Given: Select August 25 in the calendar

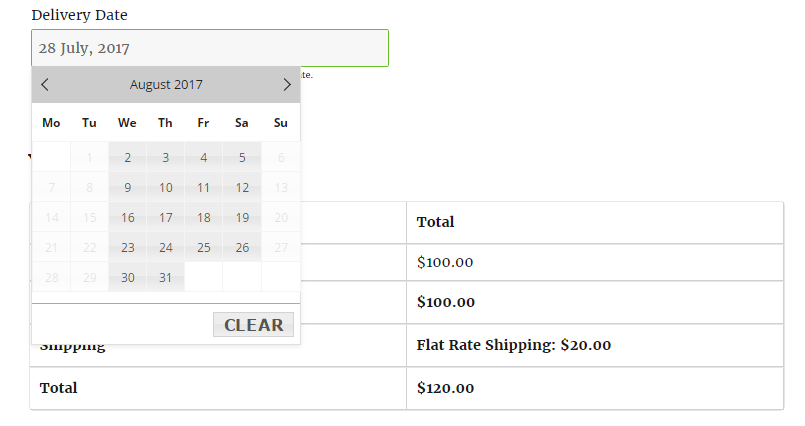Looking at the screenshot, I should coord(203,247).
